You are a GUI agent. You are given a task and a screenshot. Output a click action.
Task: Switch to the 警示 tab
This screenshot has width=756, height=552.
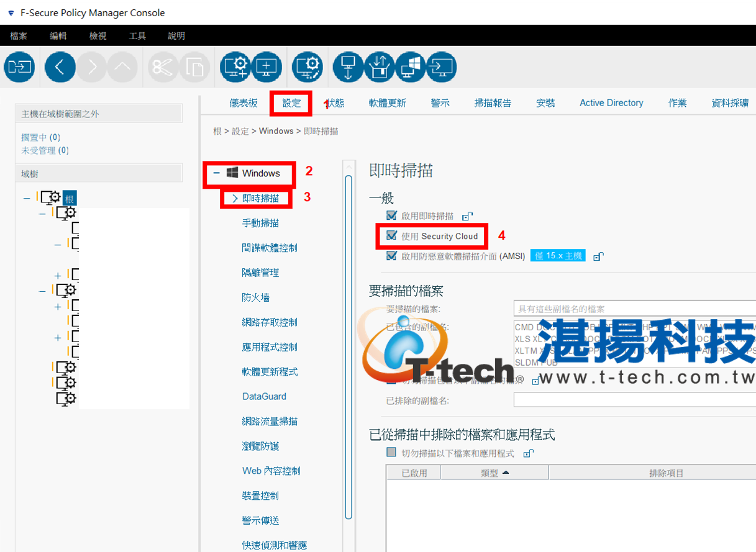(x=440, y=103)
